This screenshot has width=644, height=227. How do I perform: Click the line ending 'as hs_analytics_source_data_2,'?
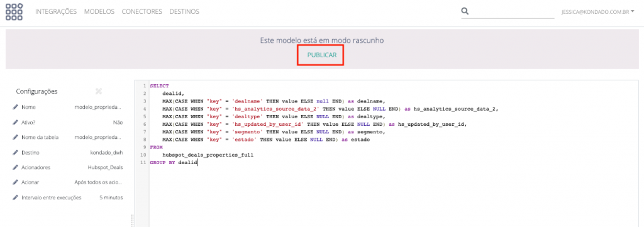coord(330,109)
